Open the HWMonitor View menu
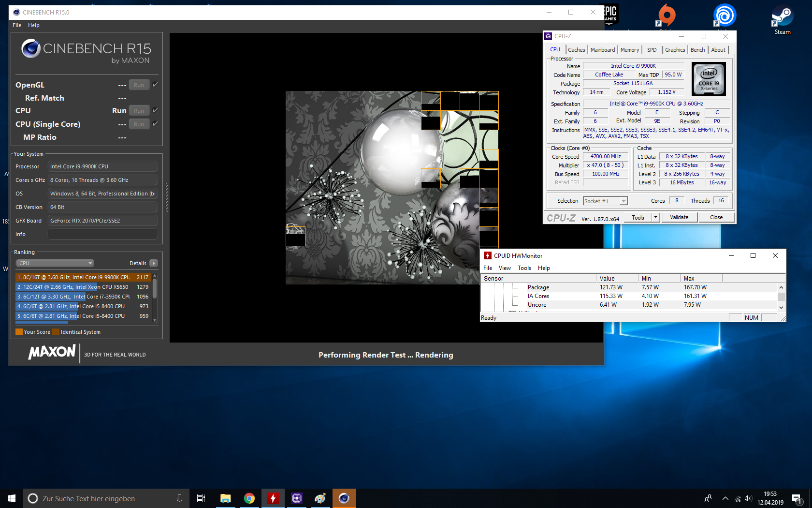Screen dimensions: 812x508 505,268
